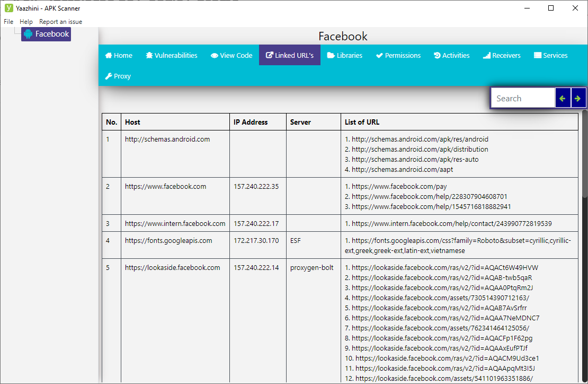Click the Libraries folder icon

[331, 56]
